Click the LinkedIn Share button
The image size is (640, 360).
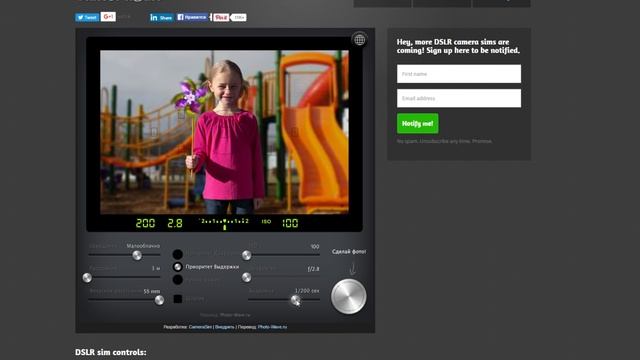[161, 17]
